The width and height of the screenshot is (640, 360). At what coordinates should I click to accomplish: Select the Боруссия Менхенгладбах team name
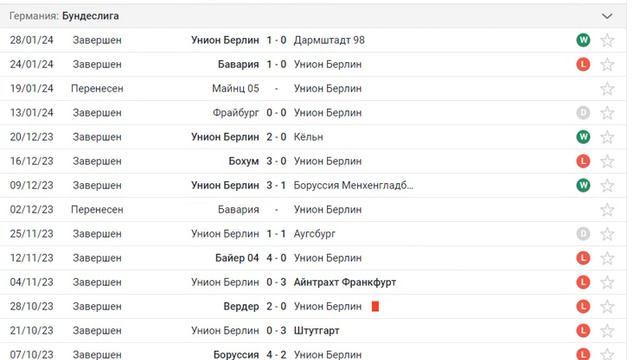point(353,185)
